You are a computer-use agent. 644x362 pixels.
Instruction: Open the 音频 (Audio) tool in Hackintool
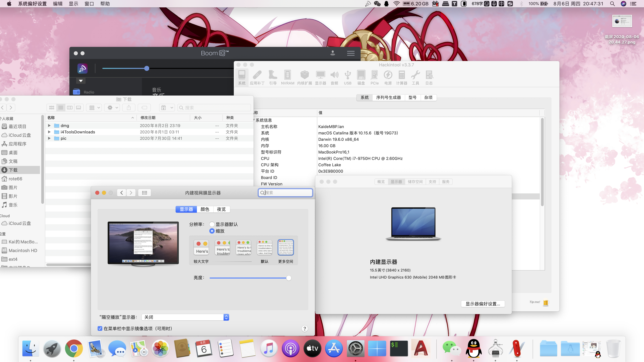click(x=335, y=77)
